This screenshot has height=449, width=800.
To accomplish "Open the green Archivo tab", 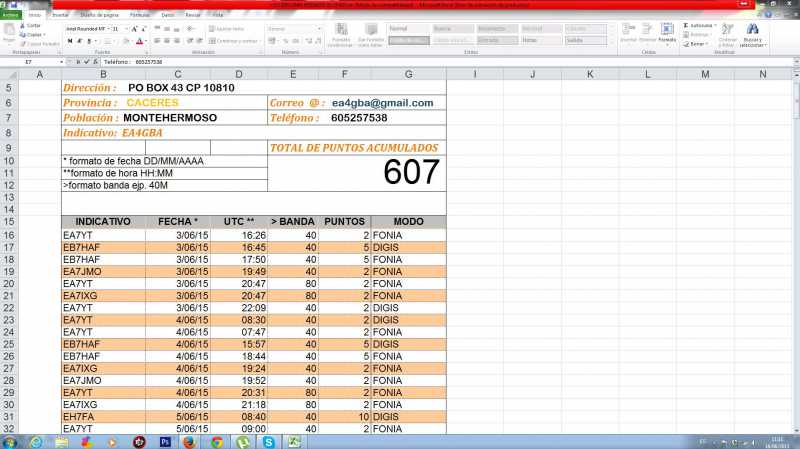I will pyautogui.click(x=10, y=16).
